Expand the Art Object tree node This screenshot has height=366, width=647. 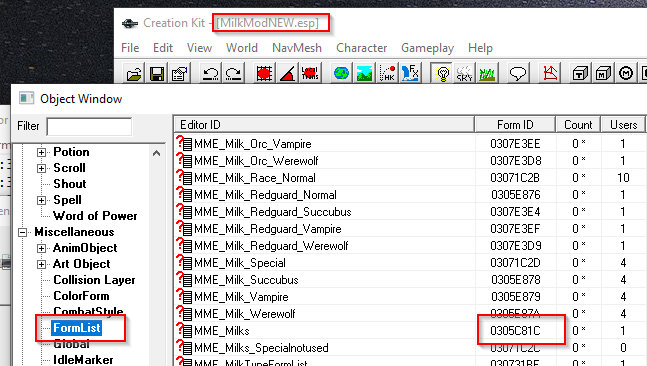(41, 264)
